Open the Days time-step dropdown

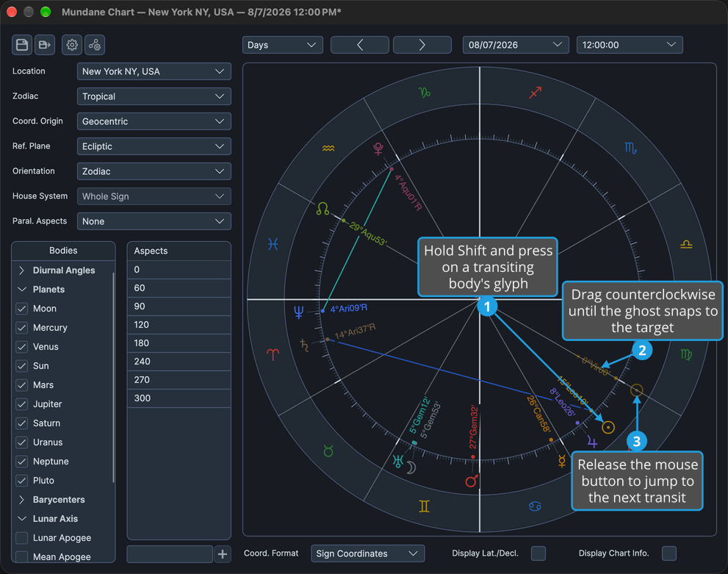(282, 45)
